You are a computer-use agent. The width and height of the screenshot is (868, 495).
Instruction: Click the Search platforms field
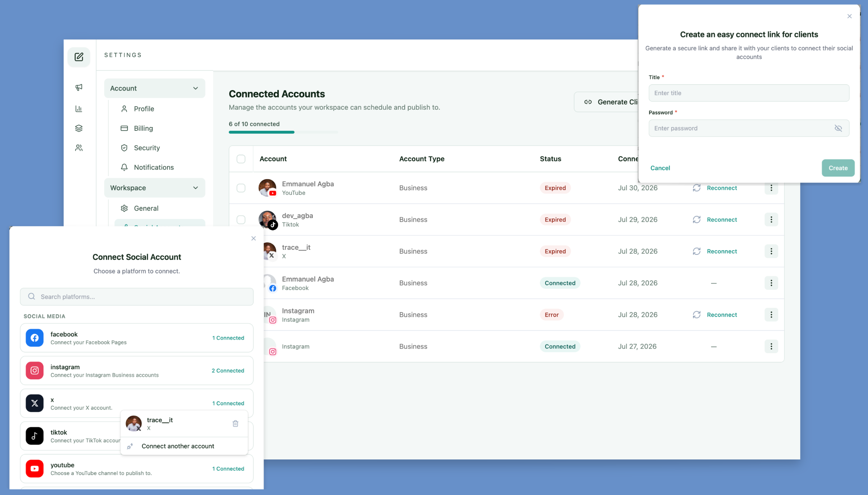coord(137,297)
